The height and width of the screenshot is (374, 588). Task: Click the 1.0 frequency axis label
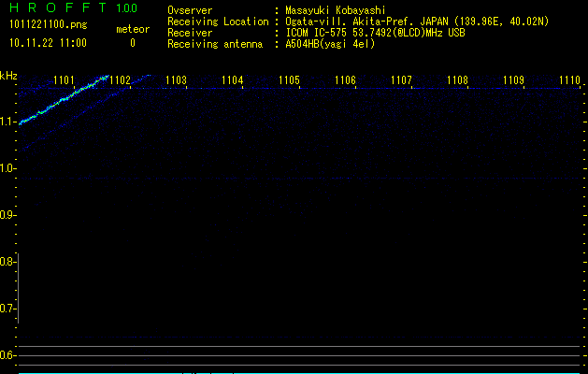click(7, 168)
